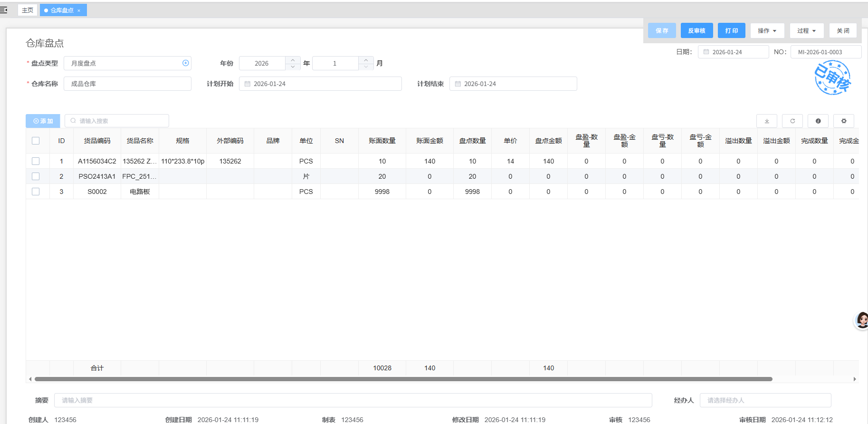This screenshot has width=868, height=424.
Task: Tick the checkbox for row S0002
Action: (x=36, y=192)
